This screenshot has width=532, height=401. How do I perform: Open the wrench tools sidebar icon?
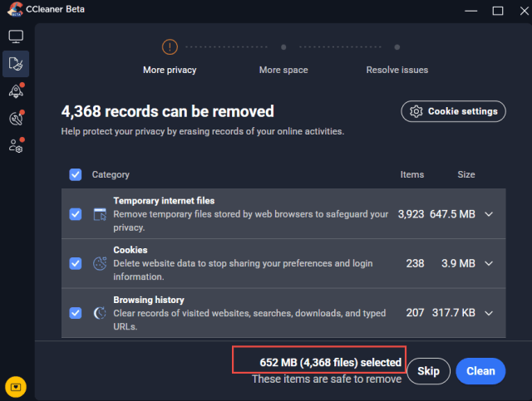pos(16,118)
